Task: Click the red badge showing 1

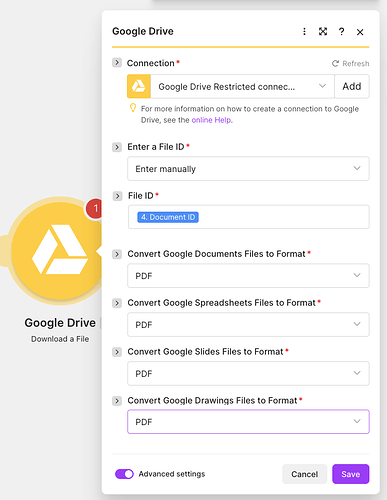Action: pyautogui.click(x=94, y=209)
